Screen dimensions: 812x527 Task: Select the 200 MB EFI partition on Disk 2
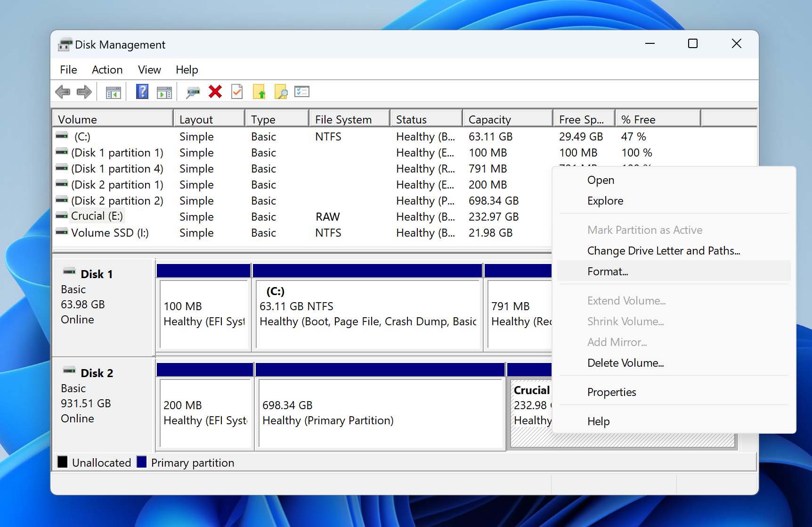click(x=205, y=406)
